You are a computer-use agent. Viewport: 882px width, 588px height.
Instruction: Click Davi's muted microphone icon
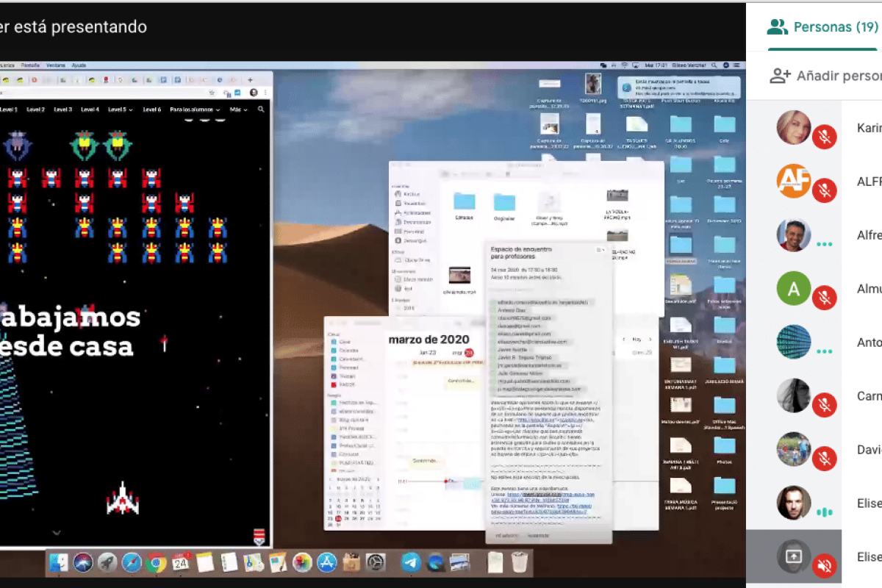tap(825, 459)
